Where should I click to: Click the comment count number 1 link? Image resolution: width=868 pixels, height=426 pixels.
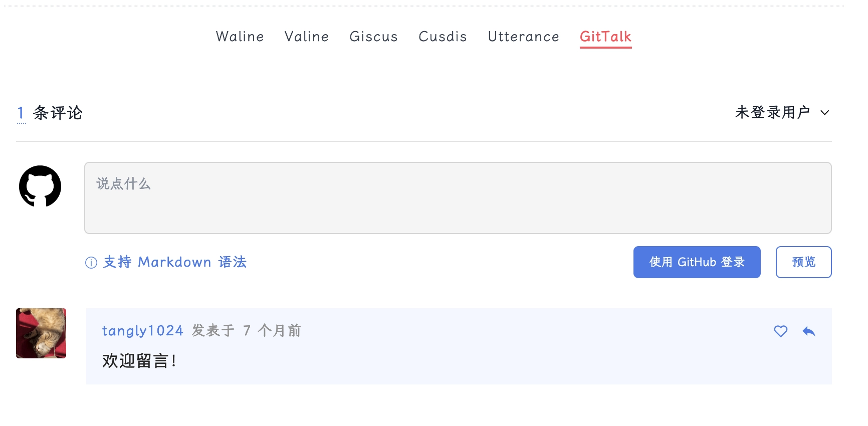pos(21,113)
